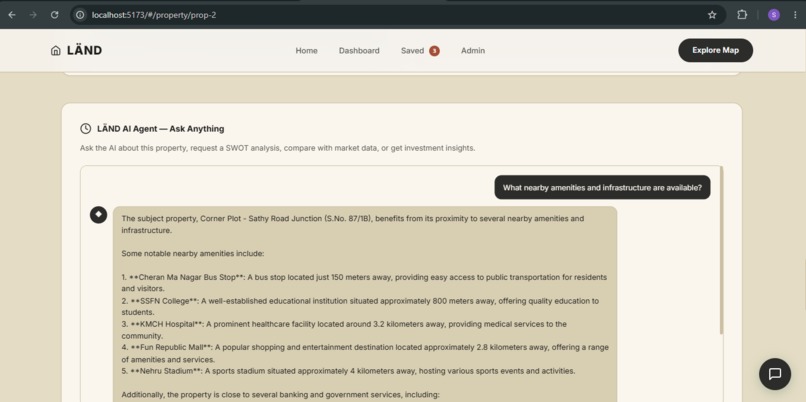The height and width of the screenshot is (402, 806).
Task: Click the LÄND house logo icon
Action: pyautogui.click(x=56, y=50)
